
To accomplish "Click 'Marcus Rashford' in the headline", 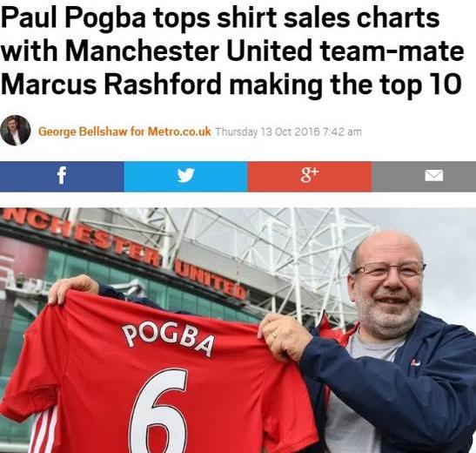I will pos(111,84).
